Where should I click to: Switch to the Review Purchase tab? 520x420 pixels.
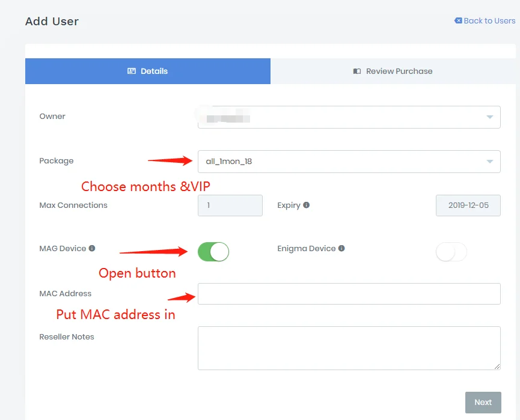click(393, 72)
